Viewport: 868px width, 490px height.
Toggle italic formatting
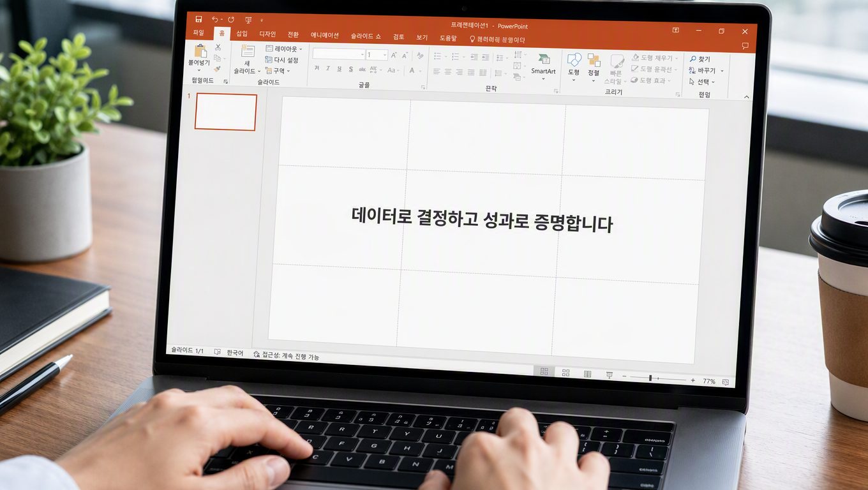(328, 68)
